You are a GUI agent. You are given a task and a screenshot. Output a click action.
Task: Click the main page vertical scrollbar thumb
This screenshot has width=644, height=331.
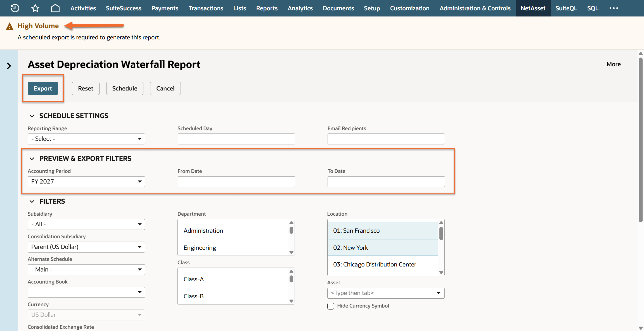click(641, 140)
